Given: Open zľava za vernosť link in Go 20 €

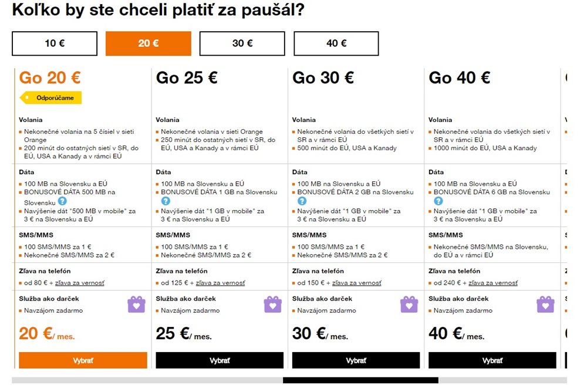Looking at the screenshot, I should [x=80, y=283].
